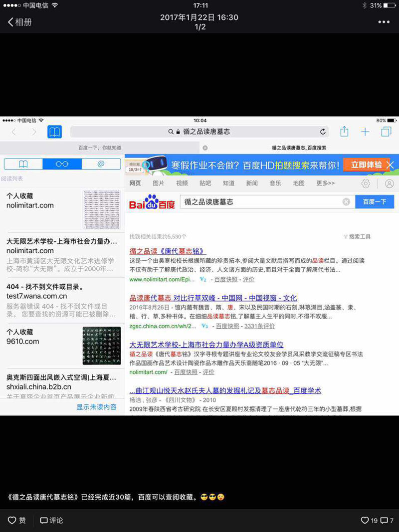Add a new tab with the plus icon

[365, 132]
